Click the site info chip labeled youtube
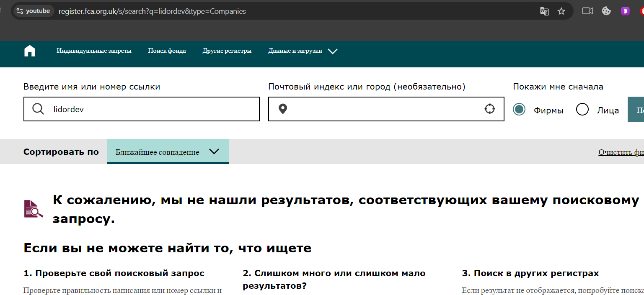 pos(33,11)
